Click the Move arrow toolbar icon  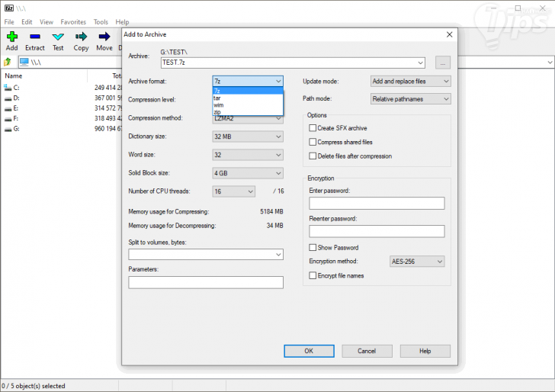[104, 37]
